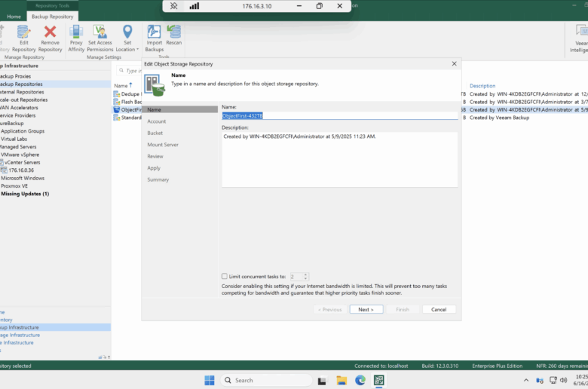Click the search magnifier icon in repository list
The width and height of the screenshot is (588, 389).
point(121,71)
